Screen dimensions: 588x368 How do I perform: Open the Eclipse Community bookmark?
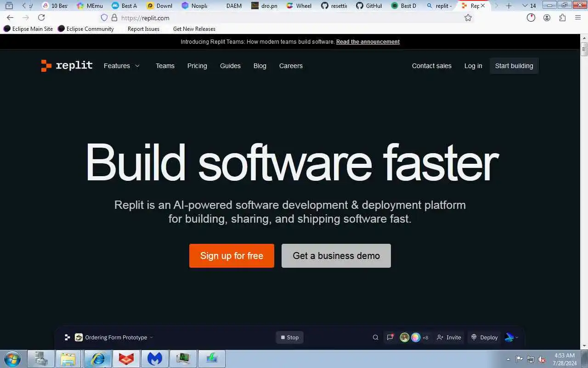coord(85,29)
